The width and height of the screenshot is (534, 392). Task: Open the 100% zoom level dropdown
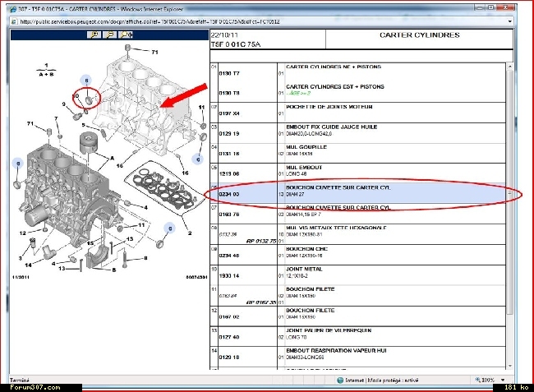pos(503,380)
